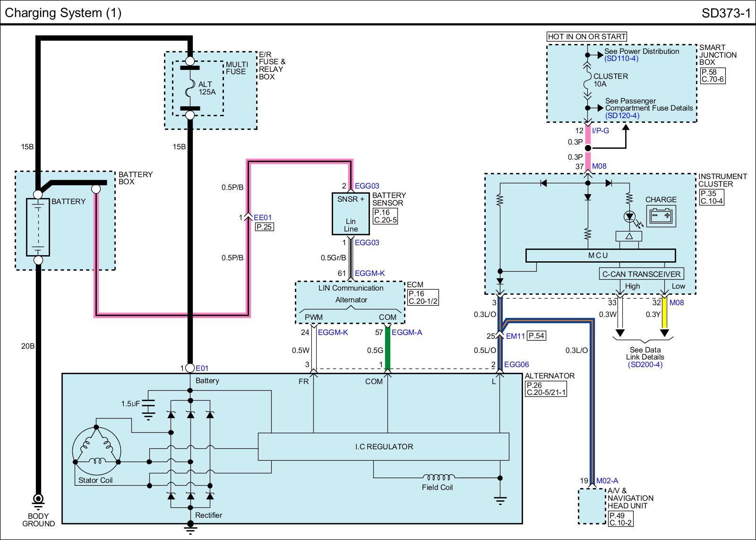Select the Stator Coil symbol in the alternator

(96, 449)
